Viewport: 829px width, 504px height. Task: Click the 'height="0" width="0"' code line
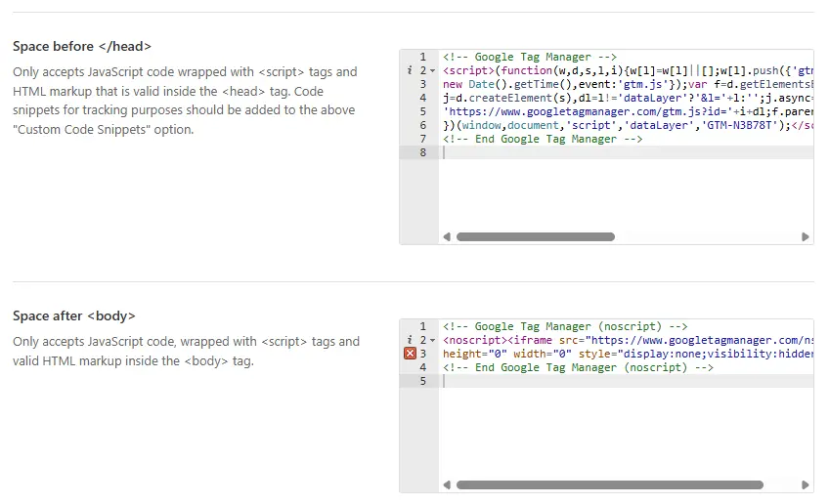click(x=628, y=354)
